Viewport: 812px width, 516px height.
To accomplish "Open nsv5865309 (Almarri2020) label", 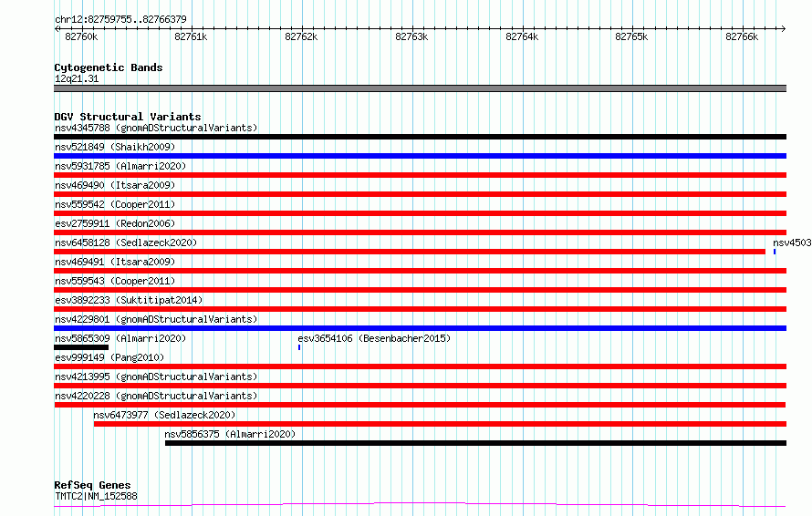I will tap(120, 338).
